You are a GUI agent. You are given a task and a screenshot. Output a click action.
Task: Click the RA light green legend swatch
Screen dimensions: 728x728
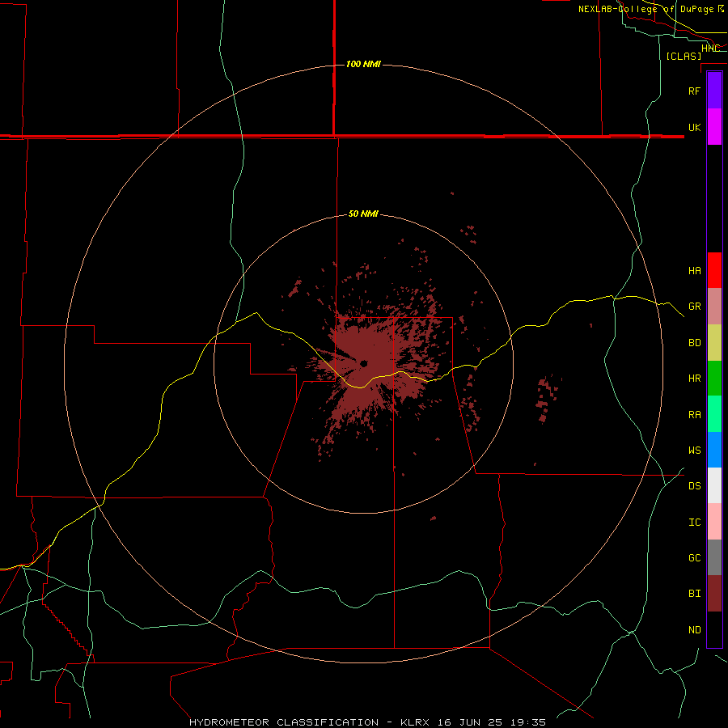coord(714,414)
